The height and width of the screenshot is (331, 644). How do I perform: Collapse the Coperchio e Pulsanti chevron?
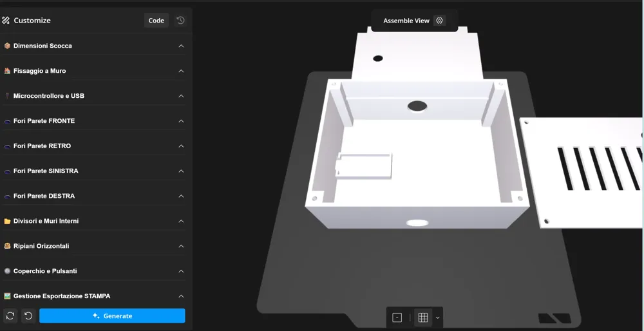[181, 272]
